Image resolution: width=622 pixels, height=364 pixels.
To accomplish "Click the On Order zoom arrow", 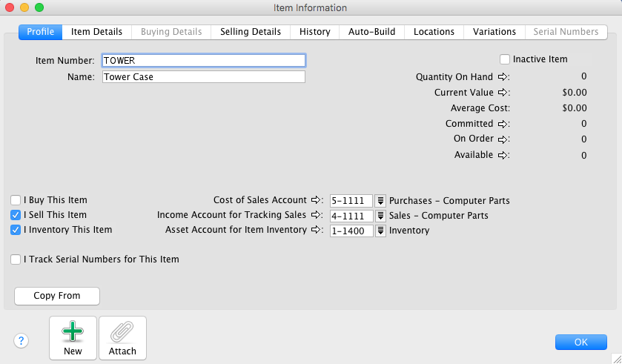I will click(x=503, y=139).
